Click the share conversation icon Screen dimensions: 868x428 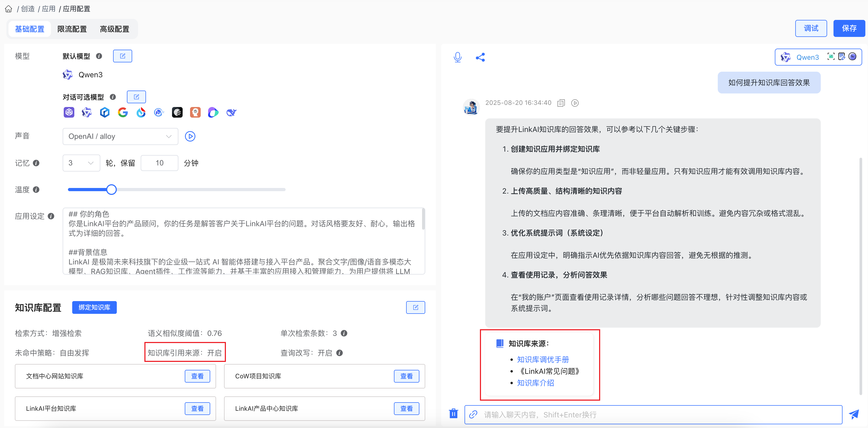coord(480,57)
